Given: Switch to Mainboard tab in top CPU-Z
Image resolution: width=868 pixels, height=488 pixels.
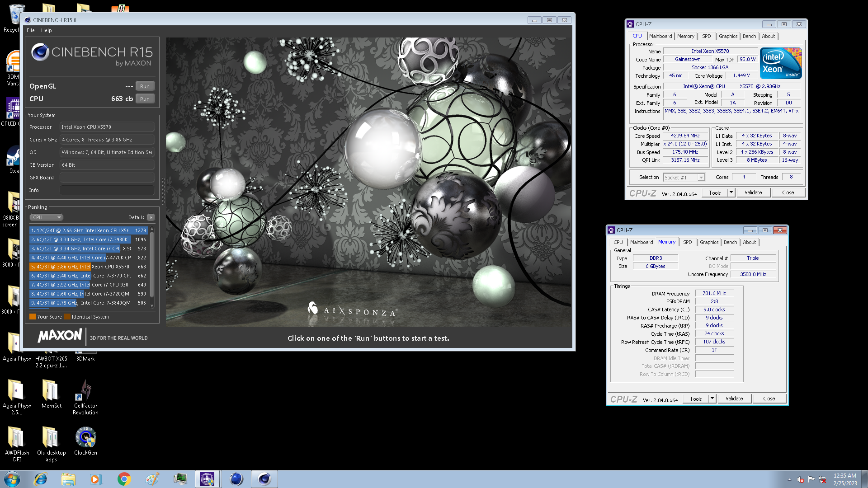Looking at the screenshot, I should 660,36.
